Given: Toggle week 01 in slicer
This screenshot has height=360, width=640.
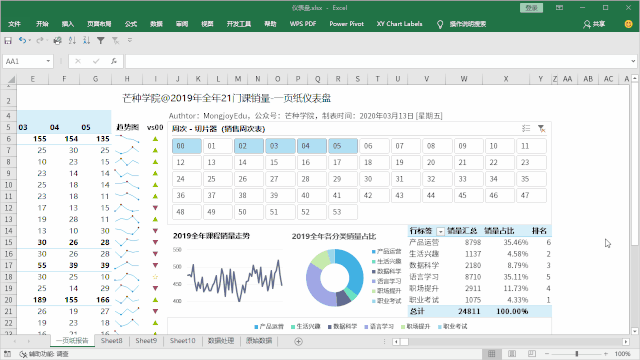Looking at the screenshot, I should [218, 146].
